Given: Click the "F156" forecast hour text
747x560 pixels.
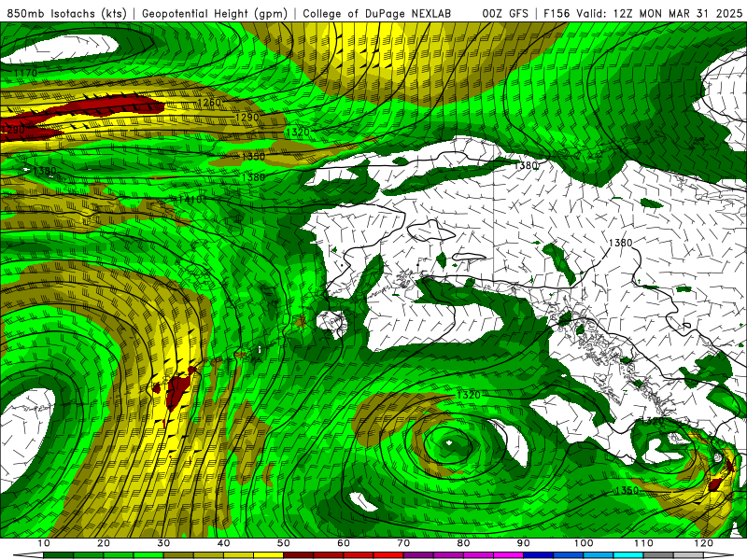Looking at the screenshot, I should click(x=556, y=14).
